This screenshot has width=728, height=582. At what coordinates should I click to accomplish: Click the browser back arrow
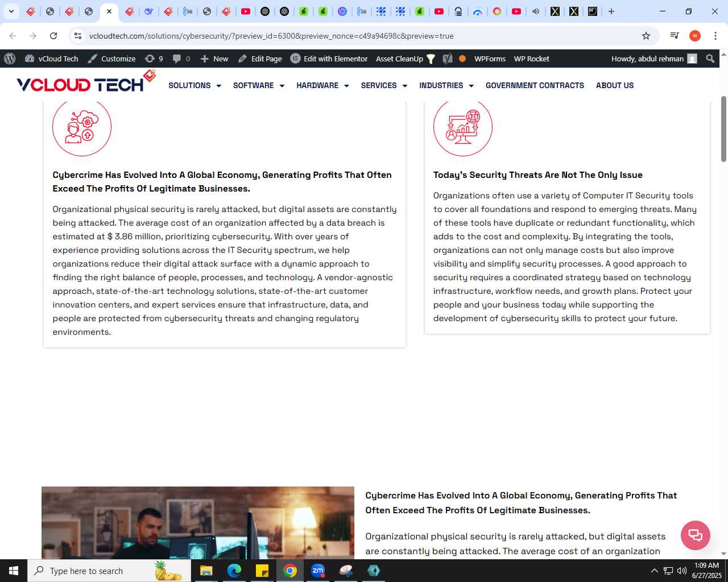(13, 36)
